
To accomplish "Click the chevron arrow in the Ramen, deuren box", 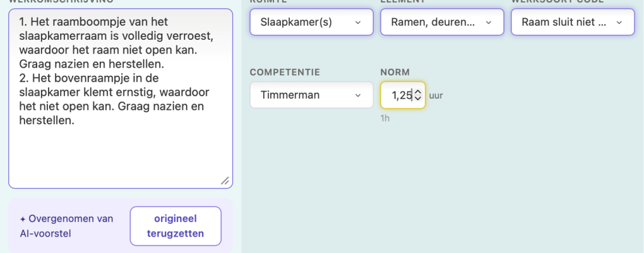I will [488, 22].
